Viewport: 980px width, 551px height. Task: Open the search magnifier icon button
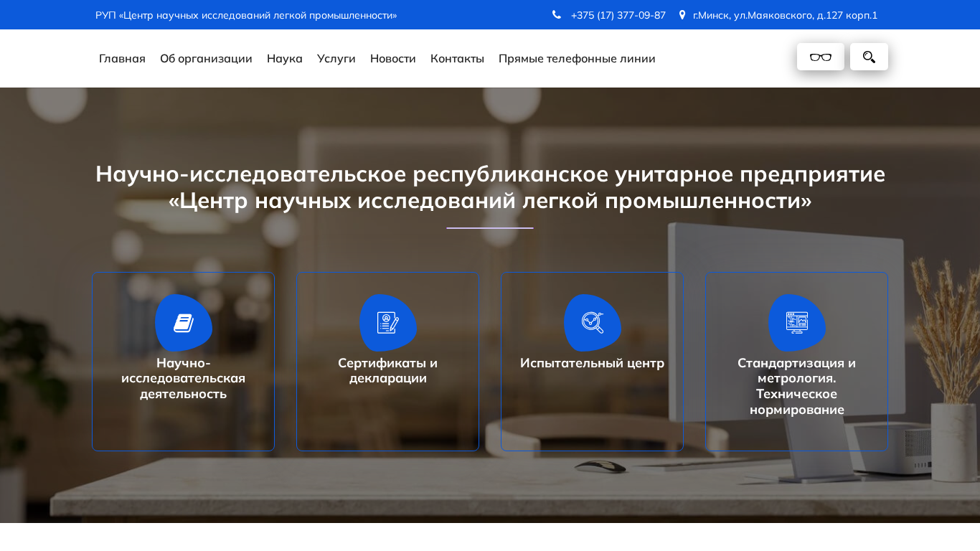(869, 57)
